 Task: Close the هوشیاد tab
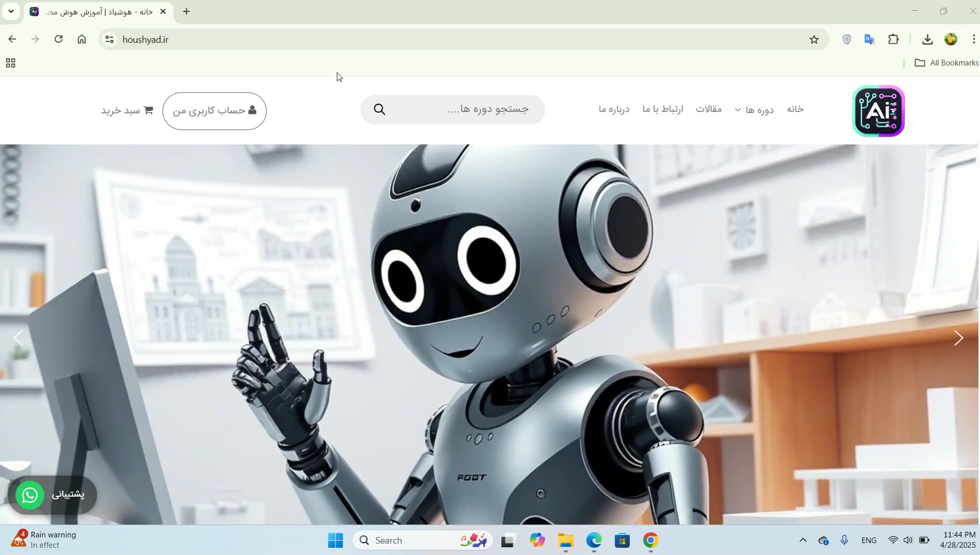(x=163, y=11)
